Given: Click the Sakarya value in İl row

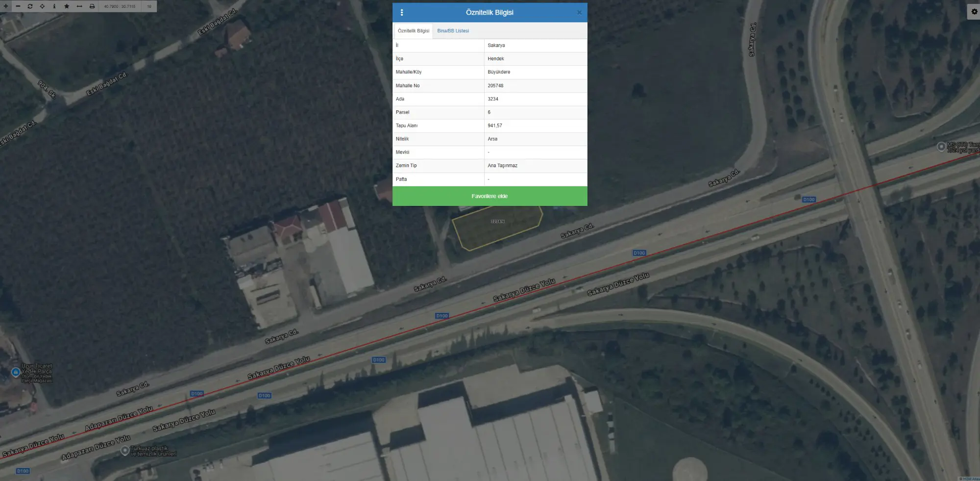Looking at the screenshot, I should tap(496, 45).
